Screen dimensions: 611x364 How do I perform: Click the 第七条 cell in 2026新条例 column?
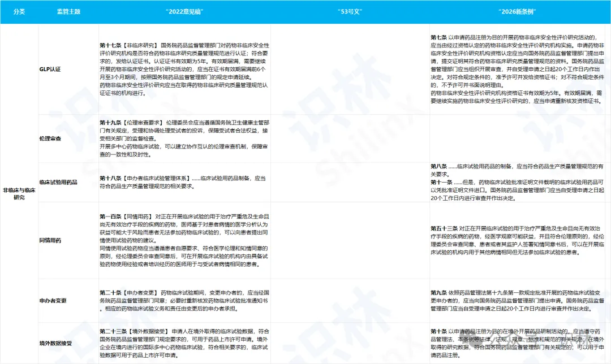519,69
